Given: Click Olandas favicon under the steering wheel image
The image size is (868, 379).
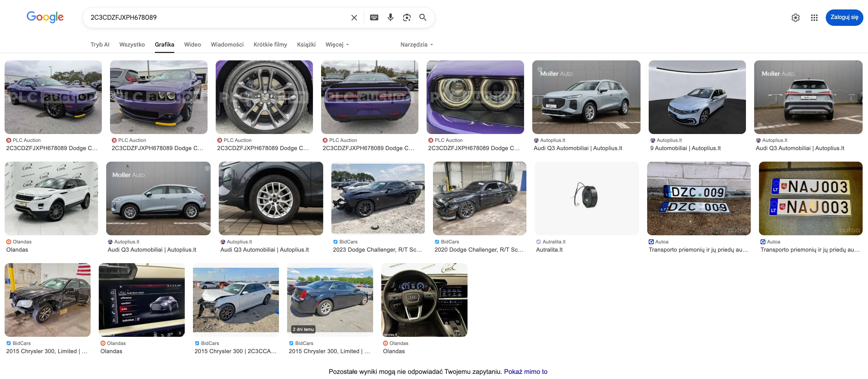Looking at the screenshot, I should point(385,343).
